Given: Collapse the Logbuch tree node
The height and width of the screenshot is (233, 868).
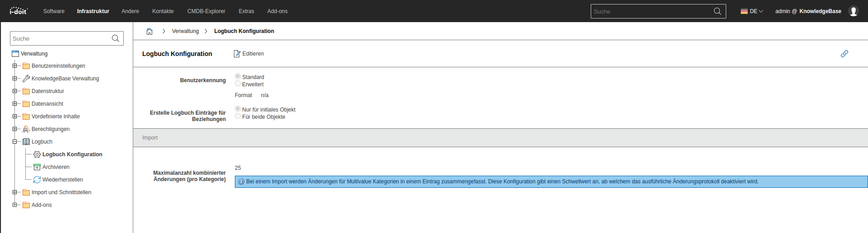Looking at the screenshot, I should point(14,142).
